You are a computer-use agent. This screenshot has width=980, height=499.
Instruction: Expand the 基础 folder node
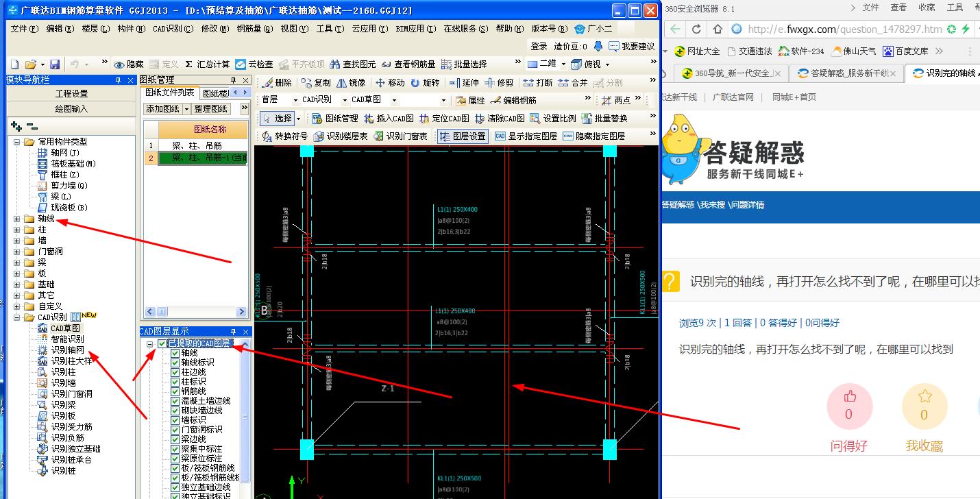[x=17, y=284]
